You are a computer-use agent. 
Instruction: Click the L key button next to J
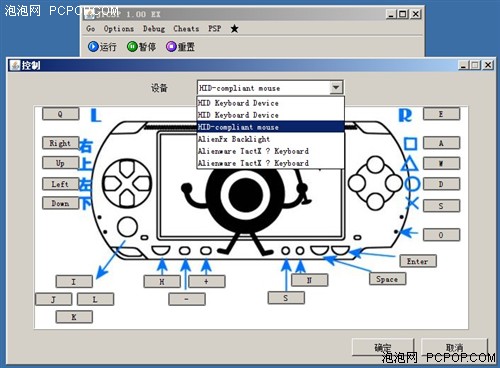click(x=95, y=299)
